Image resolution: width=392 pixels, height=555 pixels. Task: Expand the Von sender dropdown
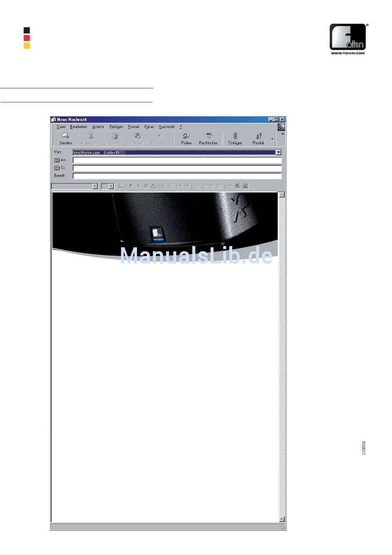coord(279,152)
